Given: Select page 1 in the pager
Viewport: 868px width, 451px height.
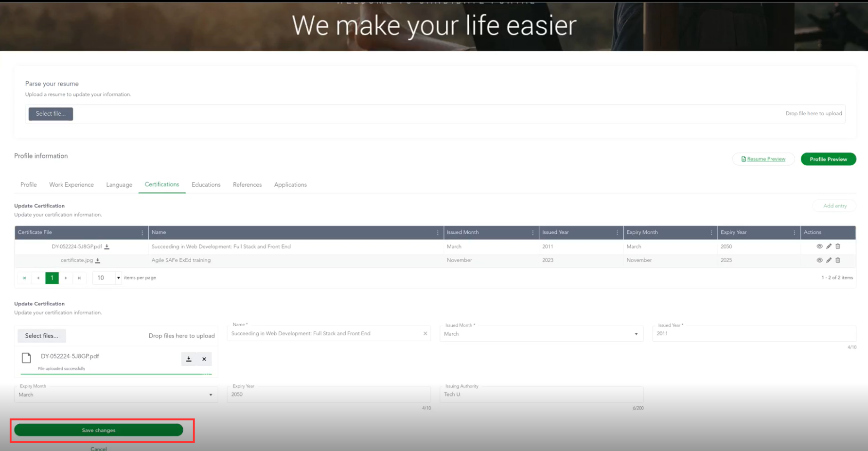Looking at the screenshot, I should [52, 278].
